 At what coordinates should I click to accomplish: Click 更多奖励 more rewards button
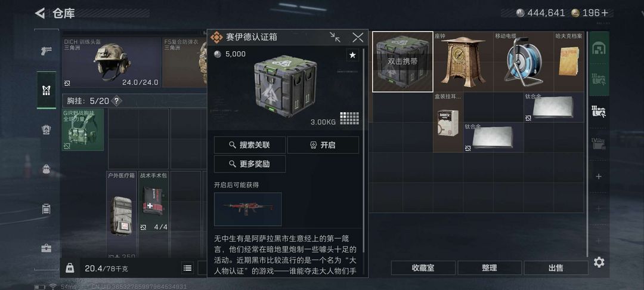click(250, 164)
